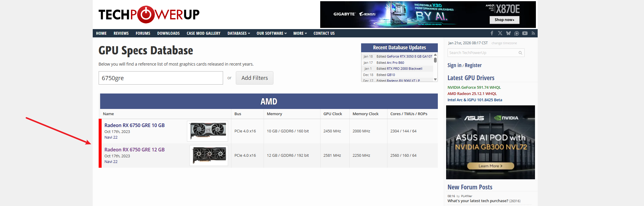Click 10 GB / GDDR6 / 160 bit cell
The image size is (644, 206).
tap(288, 131)
